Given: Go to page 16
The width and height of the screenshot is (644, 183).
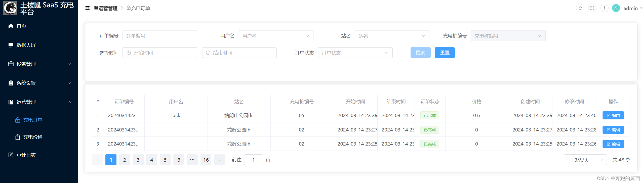Looking at the screenshot, I should pos(206,160).
